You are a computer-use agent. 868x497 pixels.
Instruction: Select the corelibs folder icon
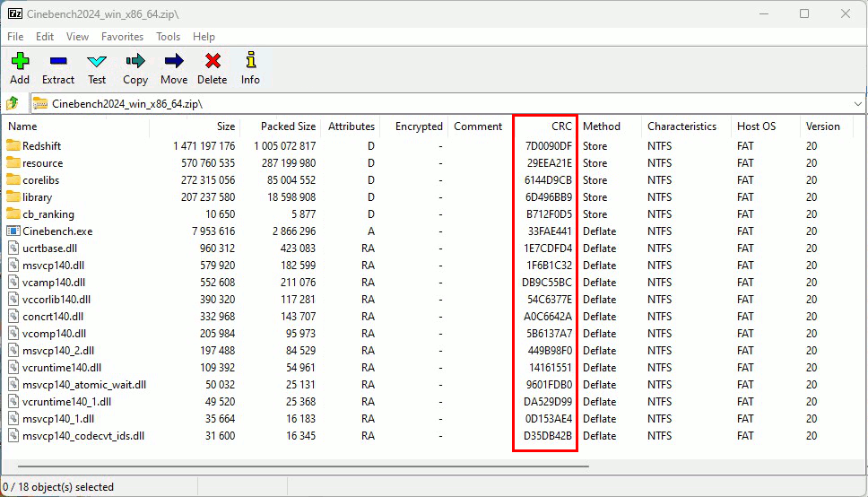13,180
